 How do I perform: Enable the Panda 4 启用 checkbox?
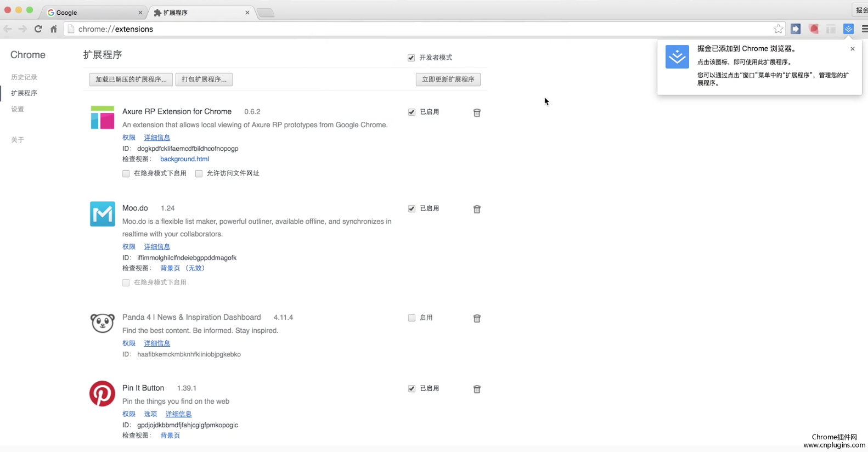[412, 318]
